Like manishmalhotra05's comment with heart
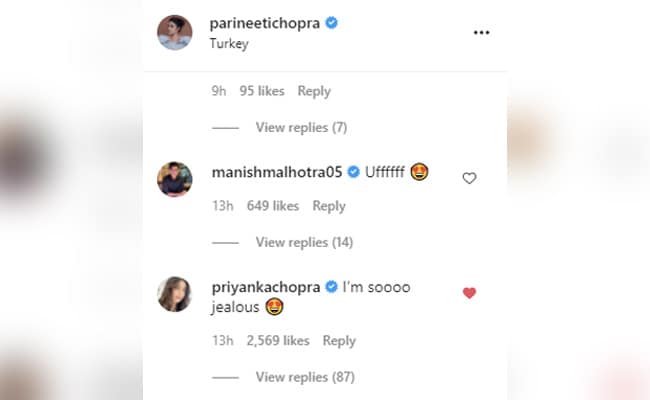Screen dimensions: 650x400 click(469, 178)
